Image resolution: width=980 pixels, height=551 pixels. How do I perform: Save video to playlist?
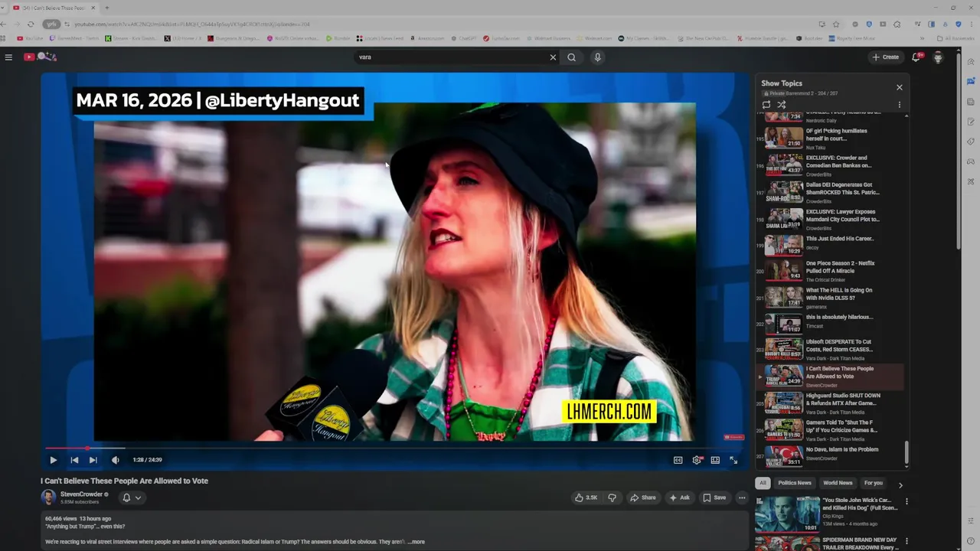coord(714,497)
